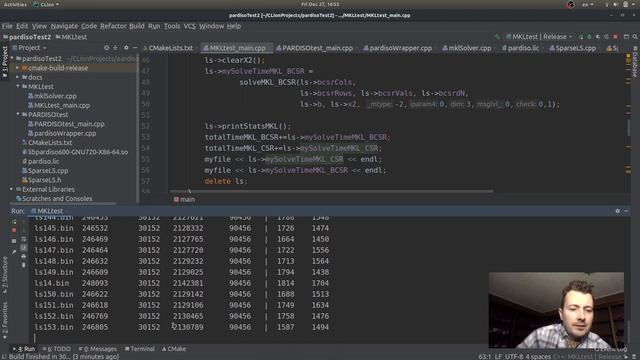Hide the Project panel with minus icon
Screen dimensions: 640x360
point(135,48)
